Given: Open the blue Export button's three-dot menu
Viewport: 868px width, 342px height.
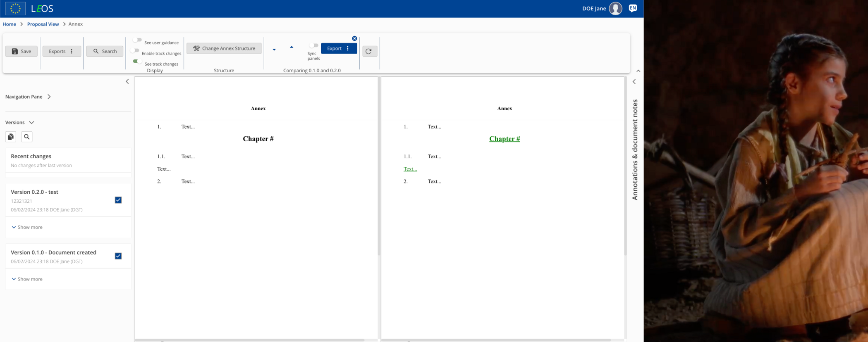Looking at the screenshot, I should click(348, 48).
